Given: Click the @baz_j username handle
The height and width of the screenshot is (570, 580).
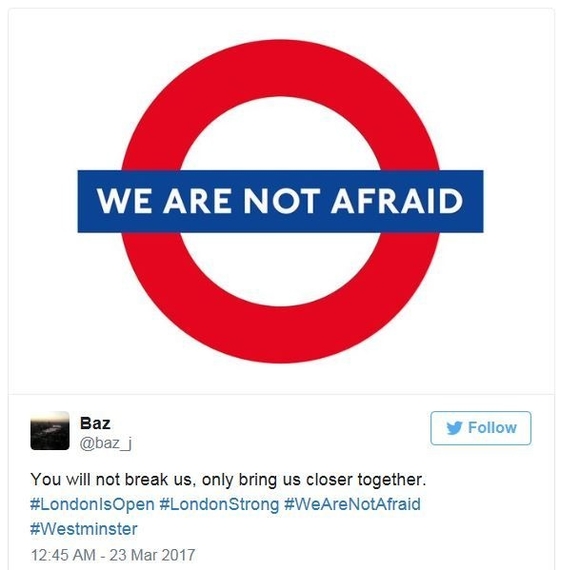Looking at the screenshot, I should [x=106, y=443].
